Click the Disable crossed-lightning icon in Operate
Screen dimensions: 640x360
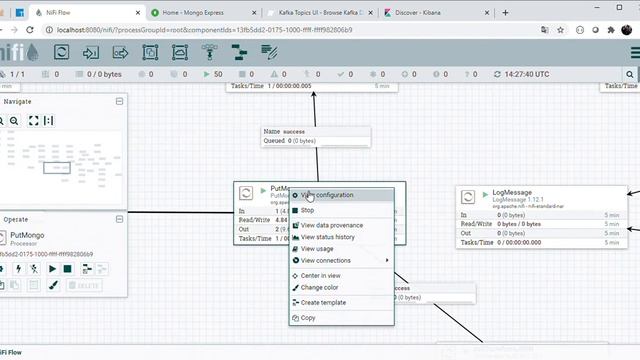pos(34,269)
